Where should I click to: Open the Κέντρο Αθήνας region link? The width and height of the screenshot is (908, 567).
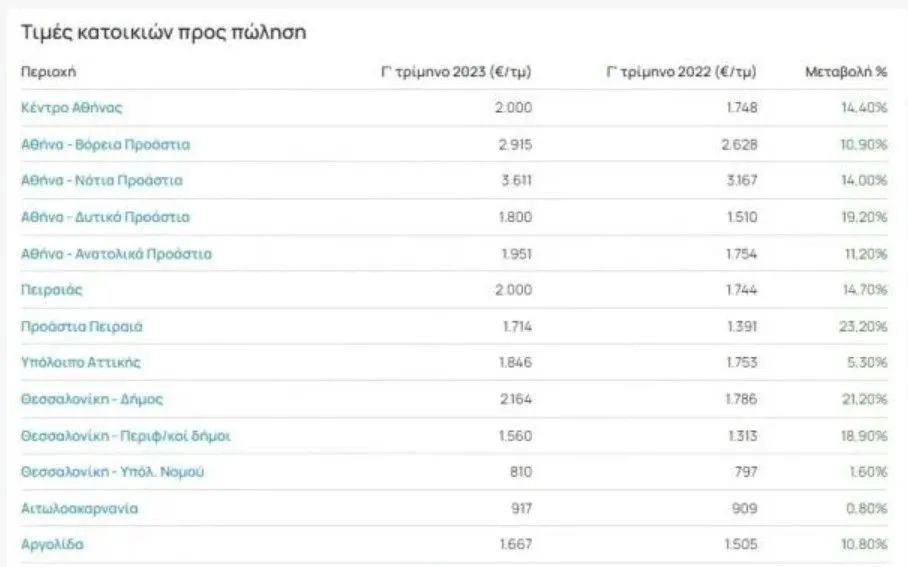(72, 108)
